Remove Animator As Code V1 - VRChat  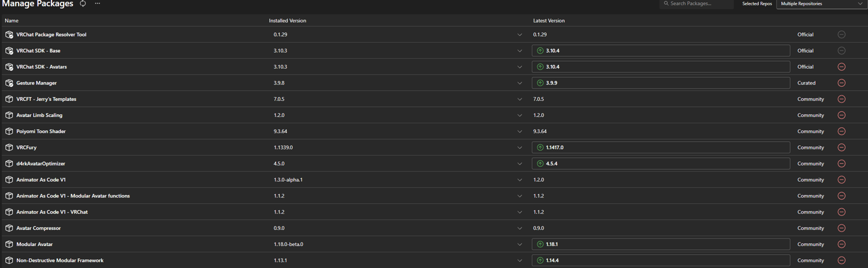[841, 212]
